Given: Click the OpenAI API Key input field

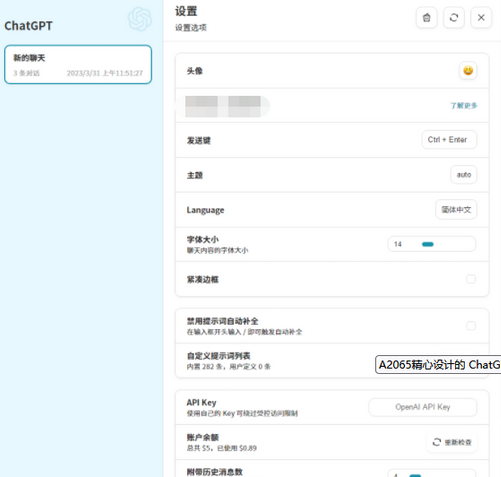Looking at the screenshot, I should [x=423, y=407].
